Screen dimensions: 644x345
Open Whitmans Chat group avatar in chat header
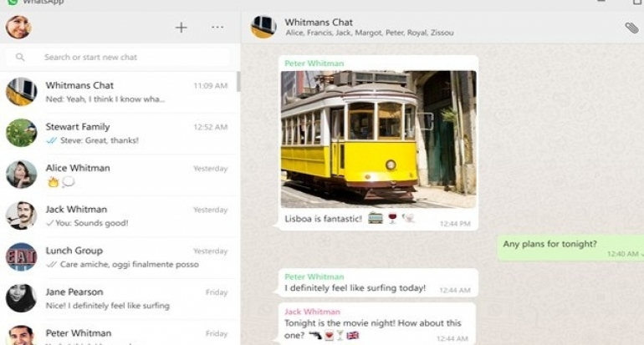coord(263,27)
